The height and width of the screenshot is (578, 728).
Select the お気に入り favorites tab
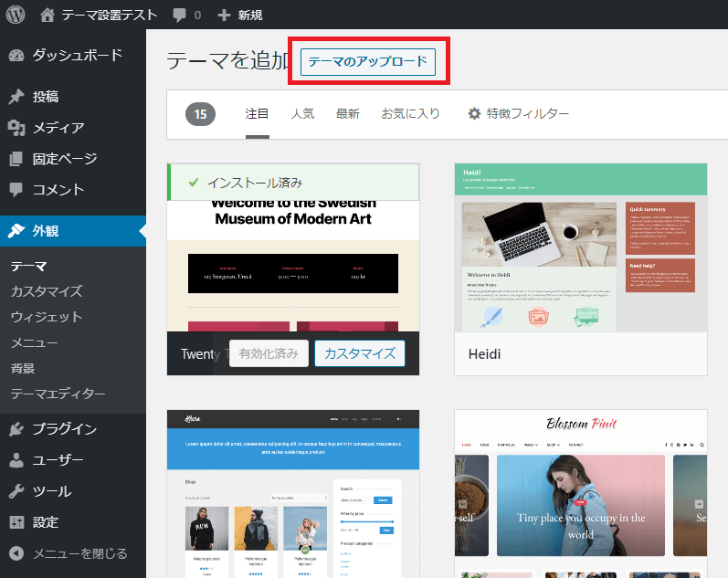pos(410,114)
